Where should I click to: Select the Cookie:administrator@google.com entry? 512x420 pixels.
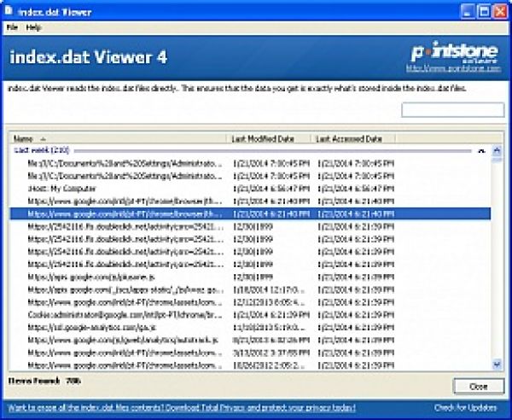pos(125,315)
